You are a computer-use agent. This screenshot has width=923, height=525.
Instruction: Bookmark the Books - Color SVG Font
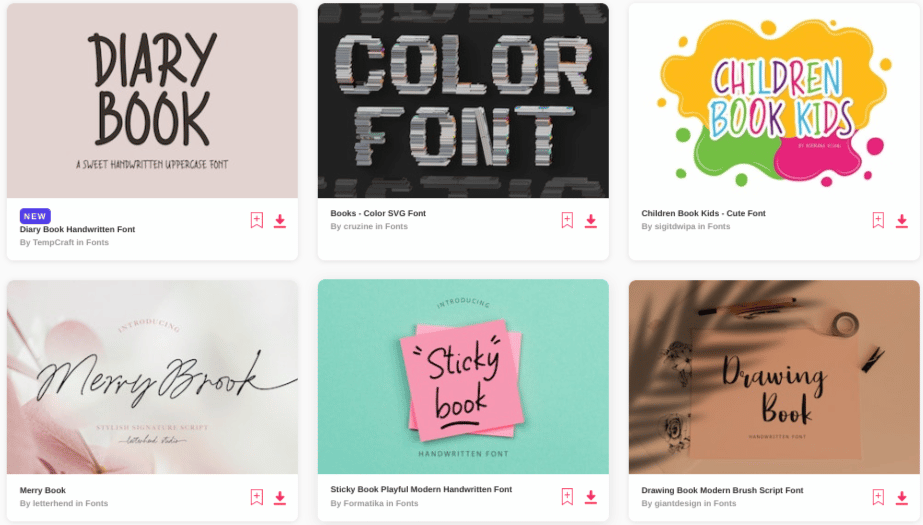pos(567,220)
